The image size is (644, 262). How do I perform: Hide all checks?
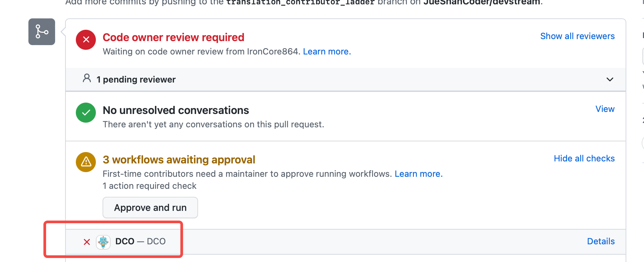coord(584,158)
